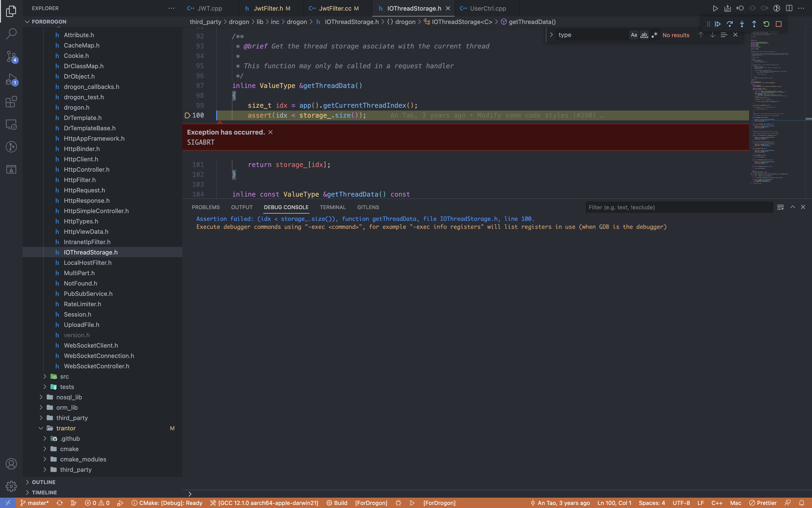Select the GCC 12.1.0 kit status item
The width and height of the screenshot is (812, 508).
(x=264, y=503)
